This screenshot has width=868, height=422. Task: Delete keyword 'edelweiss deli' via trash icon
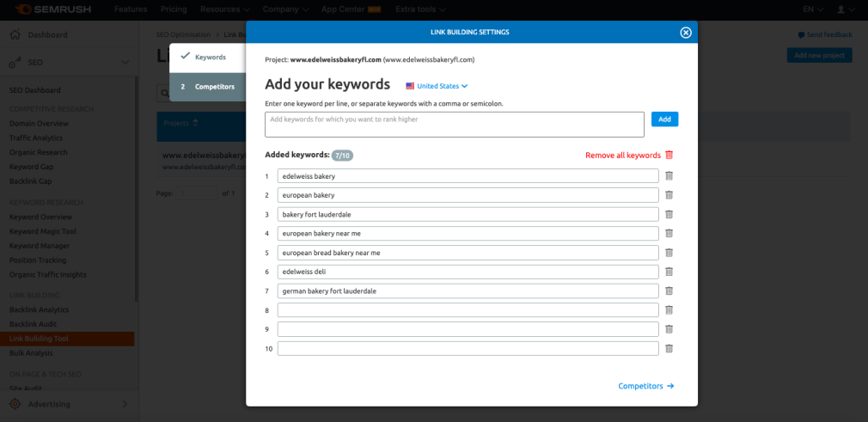click(669, 272)
